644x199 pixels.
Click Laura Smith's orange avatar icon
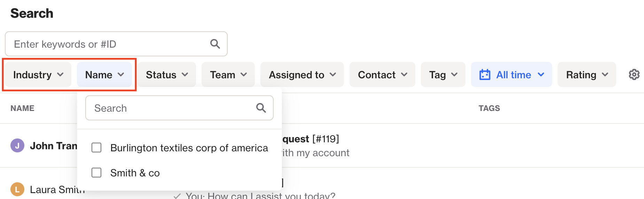(x=17, y=189)
